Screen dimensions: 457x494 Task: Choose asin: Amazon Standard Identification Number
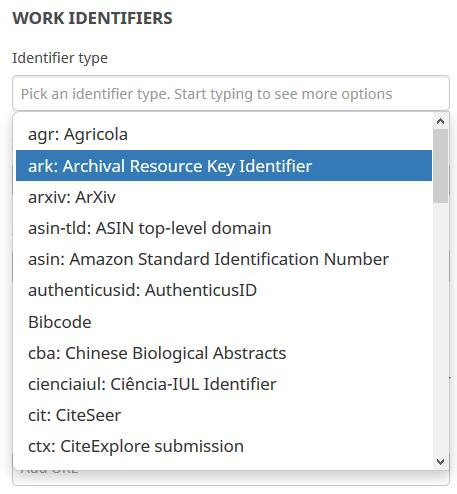click(x=224, y=259)
